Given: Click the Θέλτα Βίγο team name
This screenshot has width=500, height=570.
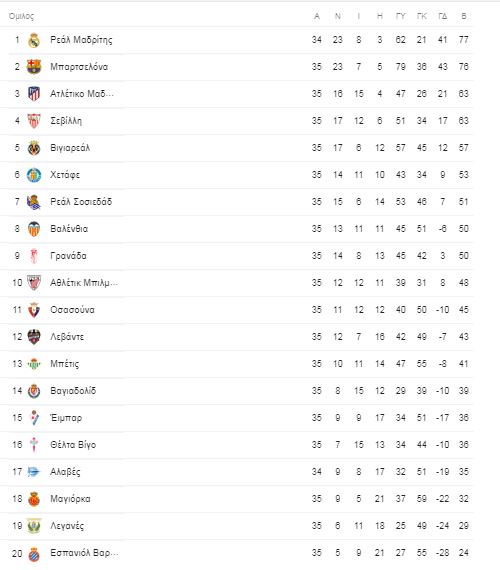Looking at the screenshot, I should (x=73, y=445).
